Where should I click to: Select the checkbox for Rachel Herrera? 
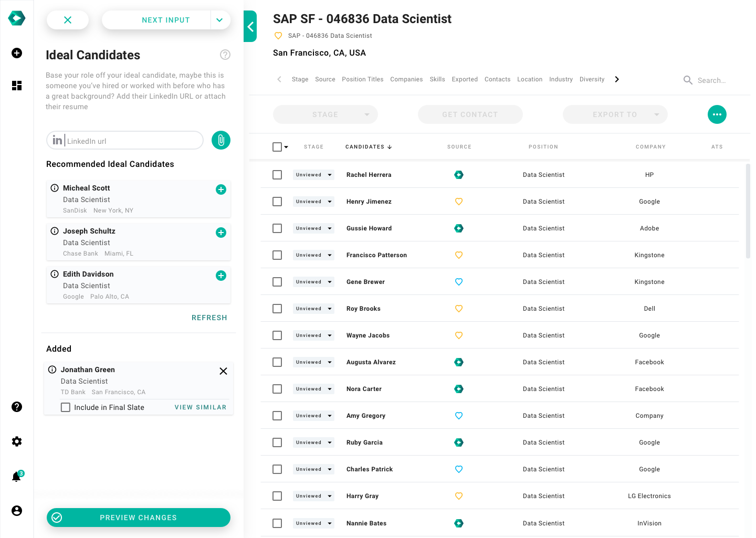[x=277, y=175]
